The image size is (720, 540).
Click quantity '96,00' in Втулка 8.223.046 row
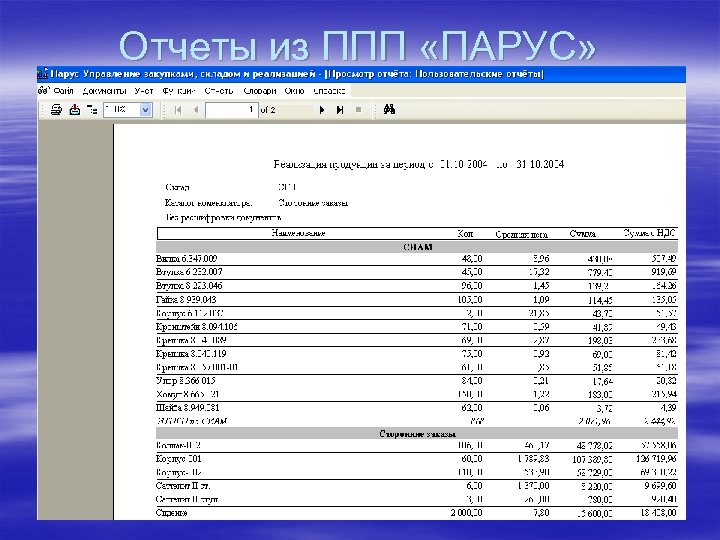click(472, 286)
